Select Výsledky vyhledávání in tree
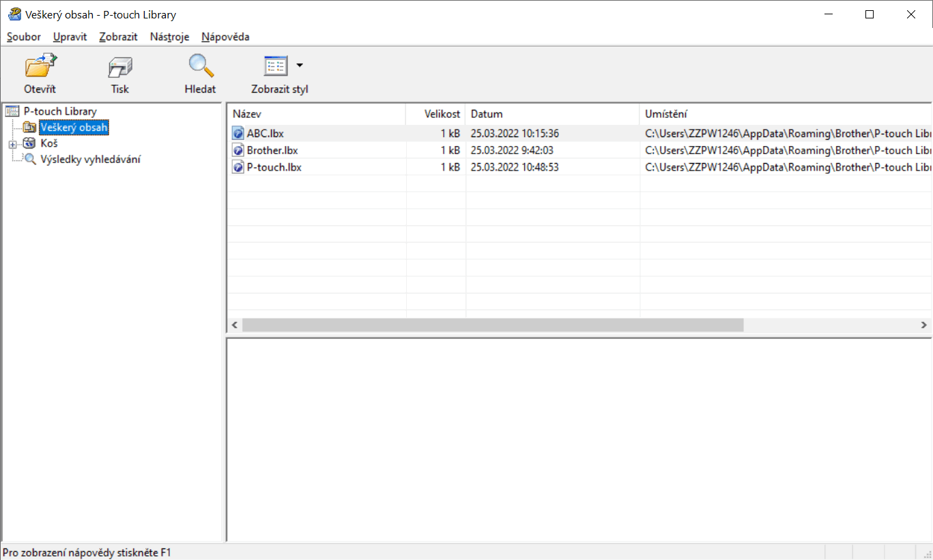The image size is (933, 560). click(x=91, y=160)
